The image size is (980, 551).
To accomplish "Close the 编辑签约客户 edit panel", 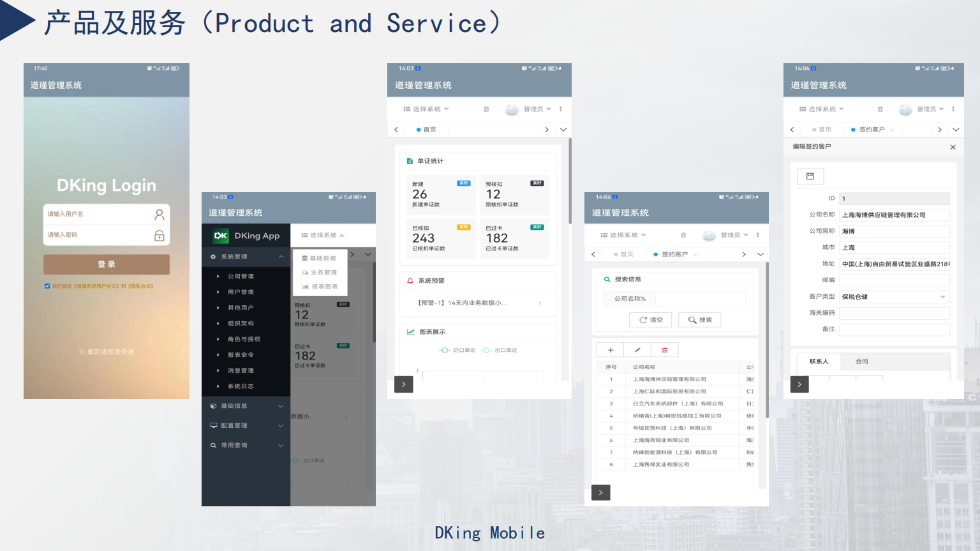I will coord(953,147).
